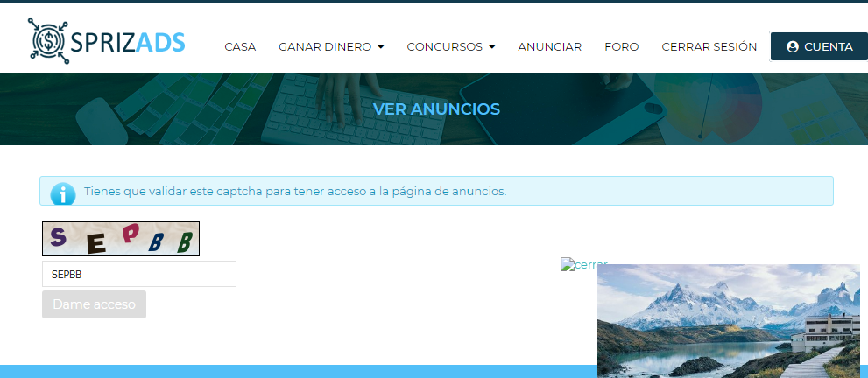Focus the captcha text input field
This screenshot has height=378, width=868.
tap(139, 274)
